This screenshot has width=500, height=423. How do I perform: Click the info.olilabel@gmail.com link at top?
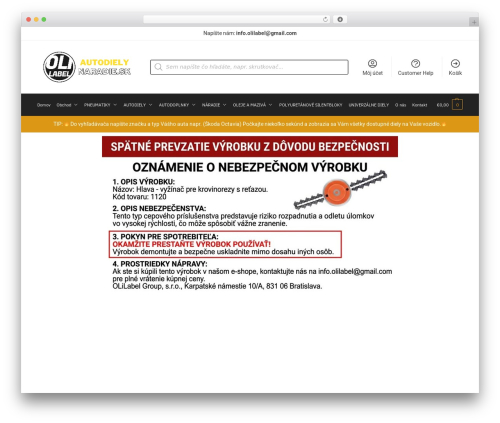(x=266, y=33)
